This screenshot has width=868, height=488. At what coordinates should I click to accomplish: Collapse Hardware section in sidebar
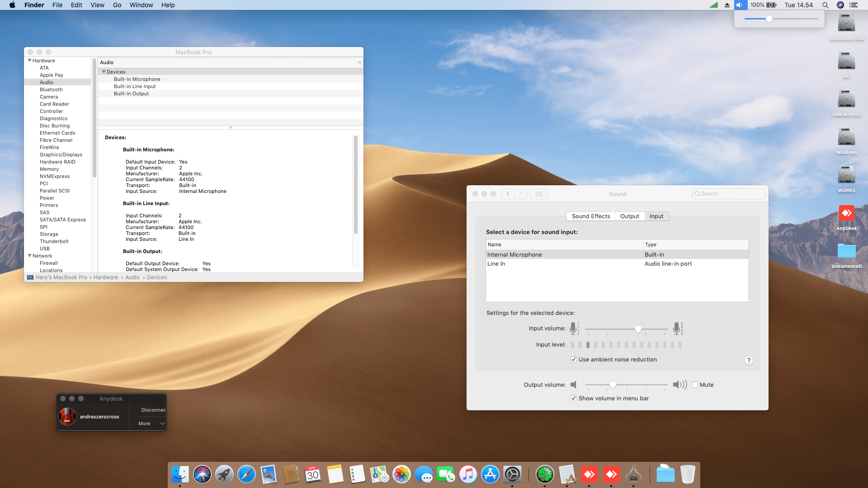coord(30,60)
